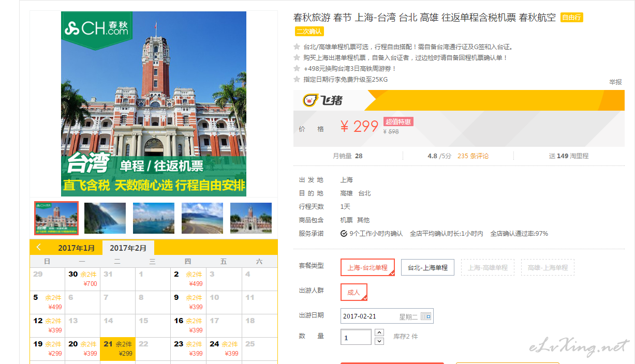
Task: Click the 全店确认通过率:97% text
Action: click(x=519, y=234)
